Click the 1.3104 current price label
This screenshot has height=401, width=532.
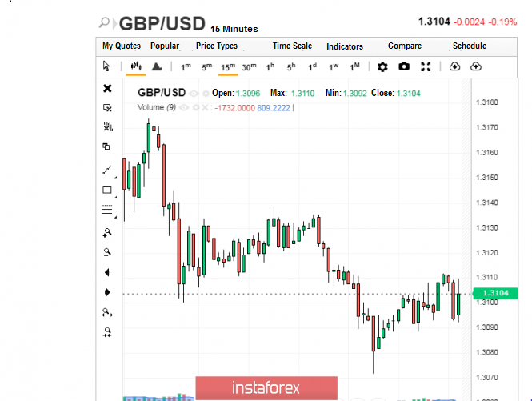(495, 293)
